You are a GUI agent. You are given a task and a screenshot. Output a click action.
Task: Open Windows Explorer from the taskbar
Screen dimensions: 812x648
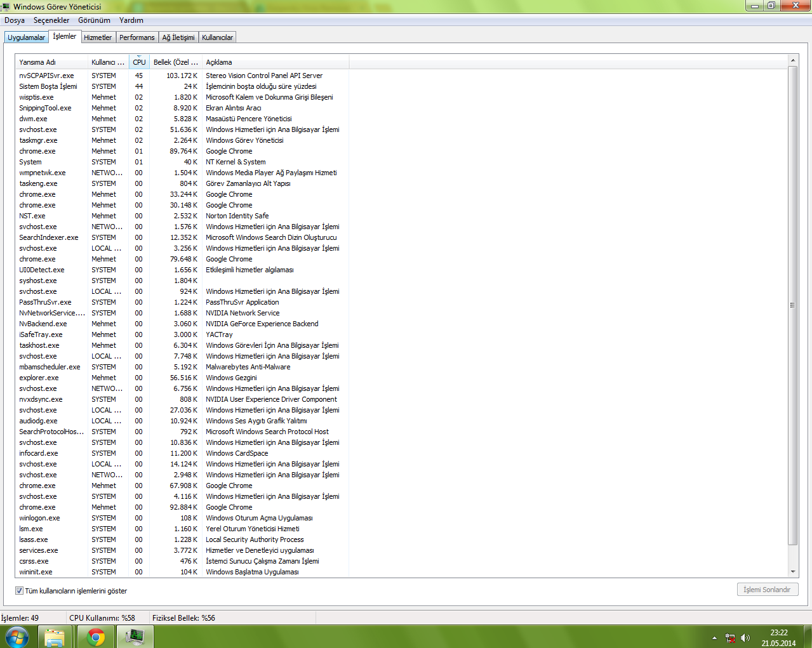(x=55, y=637)
